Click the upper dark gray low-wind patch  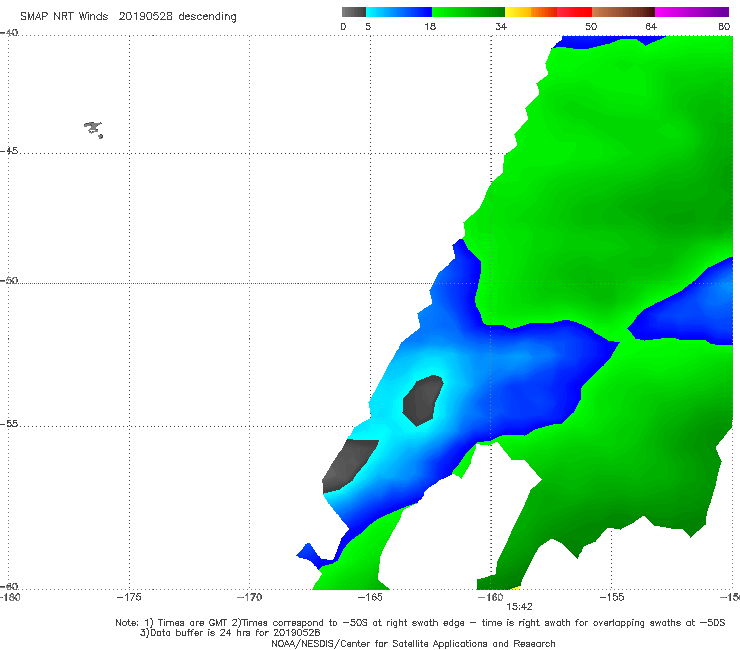[x=423, y=400]
